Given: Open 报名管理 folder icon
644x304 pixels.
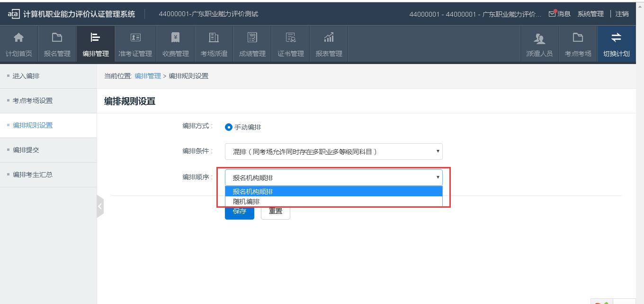Looking at the screenshot, I should pyautogui.click(x=57, y=37).
